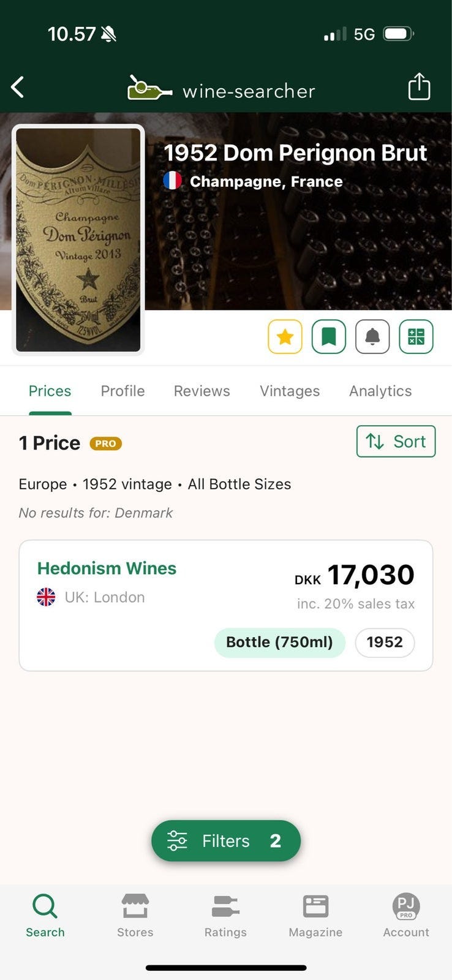Select the Bottle (750ml) size chip
452x980 pixels.
tap(279, 643)
